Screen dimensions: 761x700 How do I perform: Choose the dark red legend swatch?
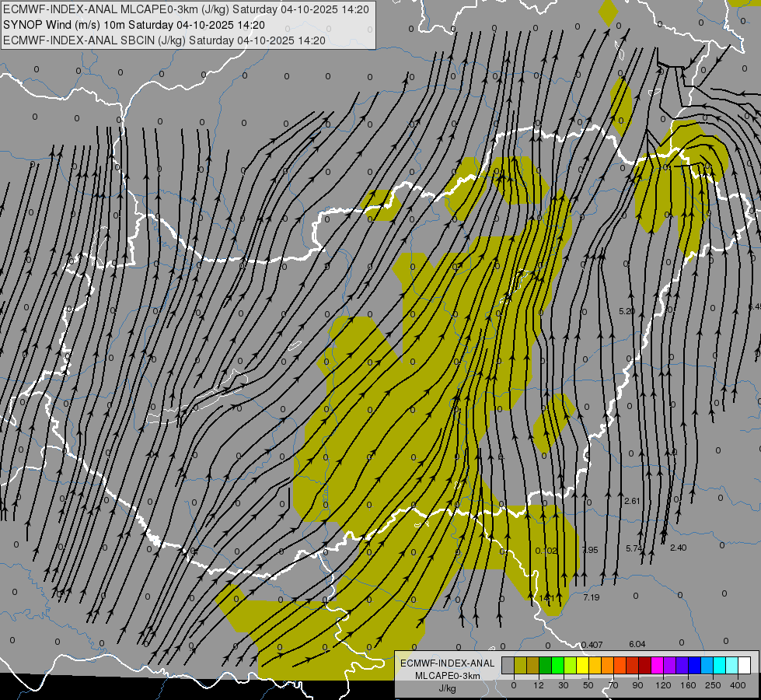point(645,665)
